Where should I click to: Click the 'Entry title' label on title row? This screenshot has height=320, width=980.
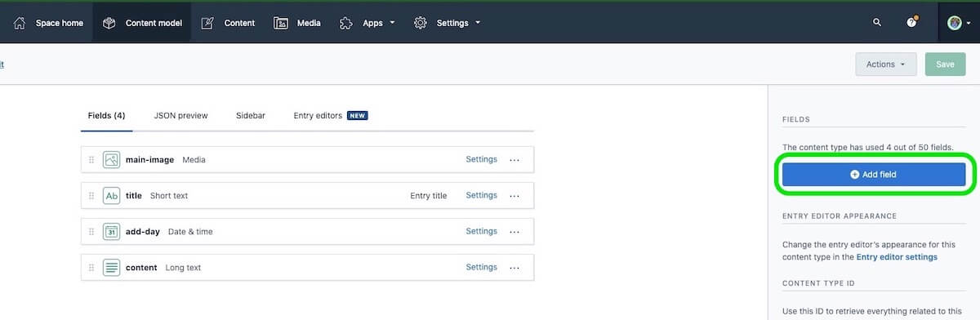(429, 196)
